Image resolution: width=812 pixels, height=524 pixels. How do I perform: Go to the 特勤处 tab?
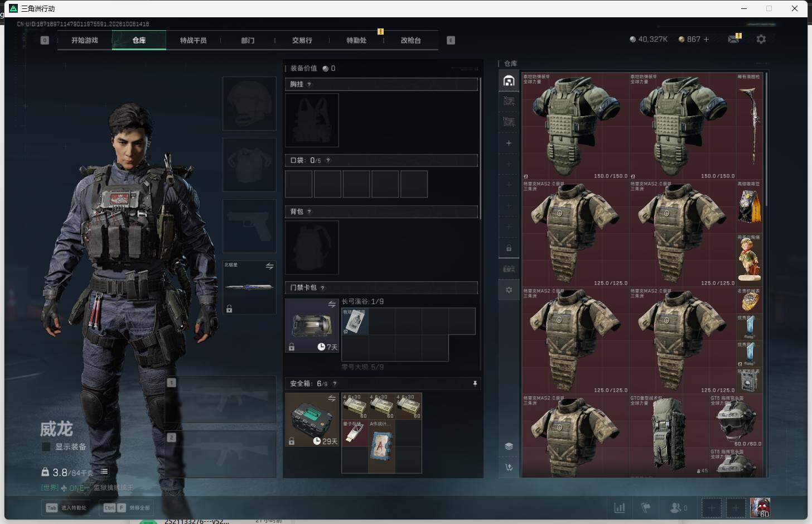356,40
